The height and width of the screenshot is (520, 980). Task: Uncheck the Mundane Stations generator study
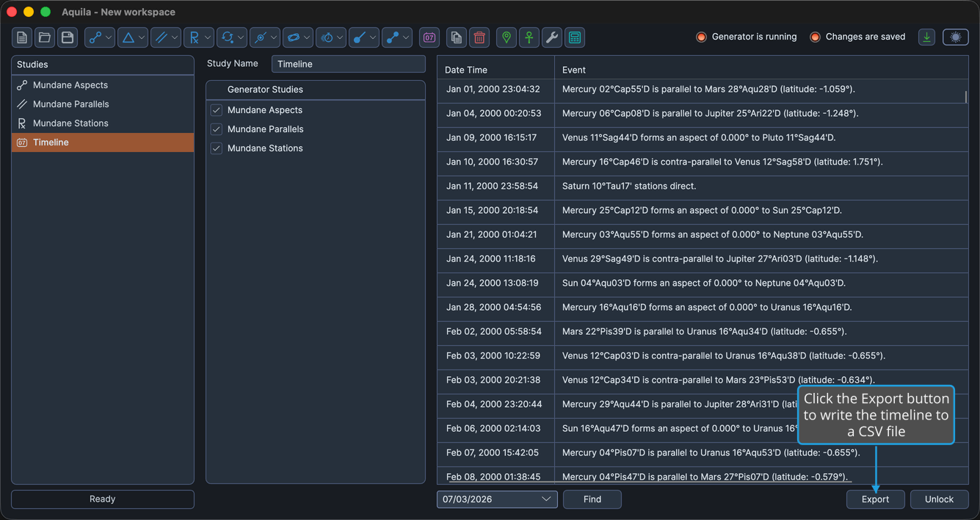point(217,148)
